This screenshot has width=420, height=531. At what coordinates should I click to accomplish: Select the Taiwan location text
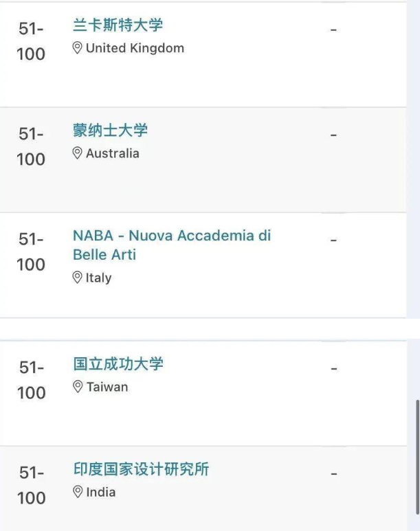(107, 387)
